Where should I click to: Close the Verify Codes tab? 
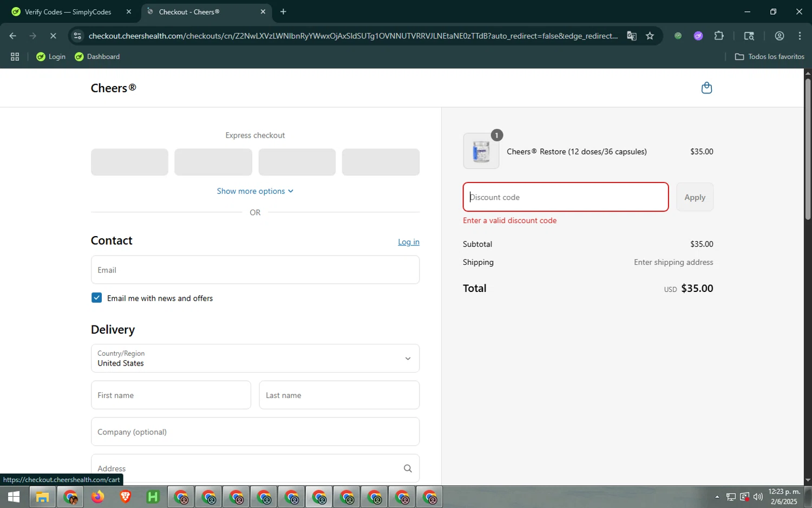(x=128, y=11)
